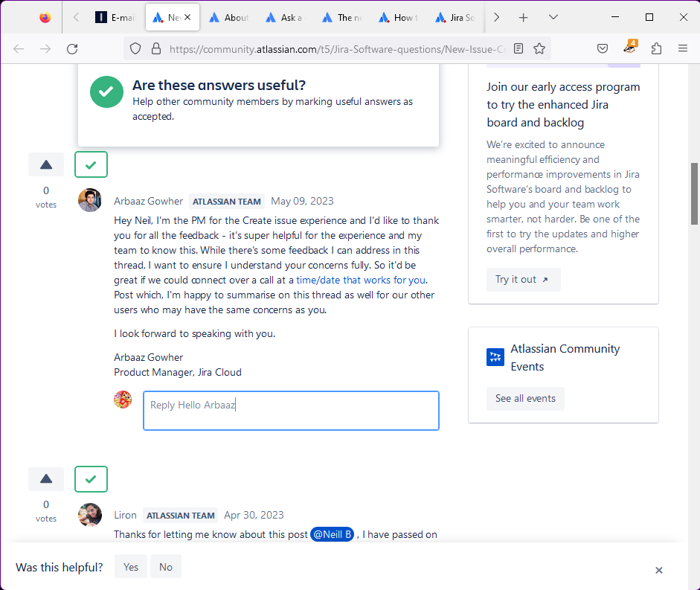The width and height of the screenshot is (700, 590).
Task: Click the Reply text field
Action: click(x=291, y=411)
